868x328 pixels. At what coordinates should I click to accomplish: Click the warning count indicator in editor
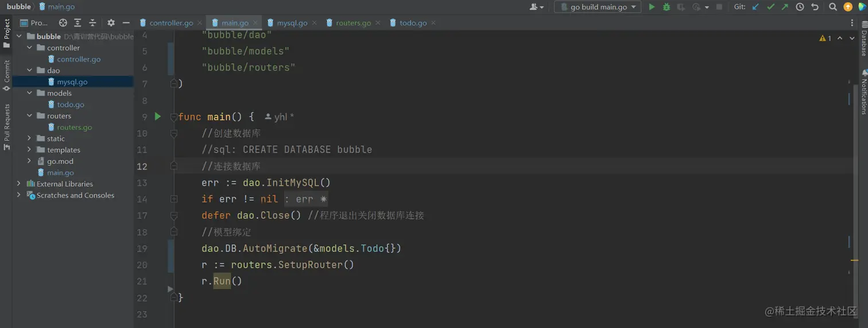[x=825, y=38]
